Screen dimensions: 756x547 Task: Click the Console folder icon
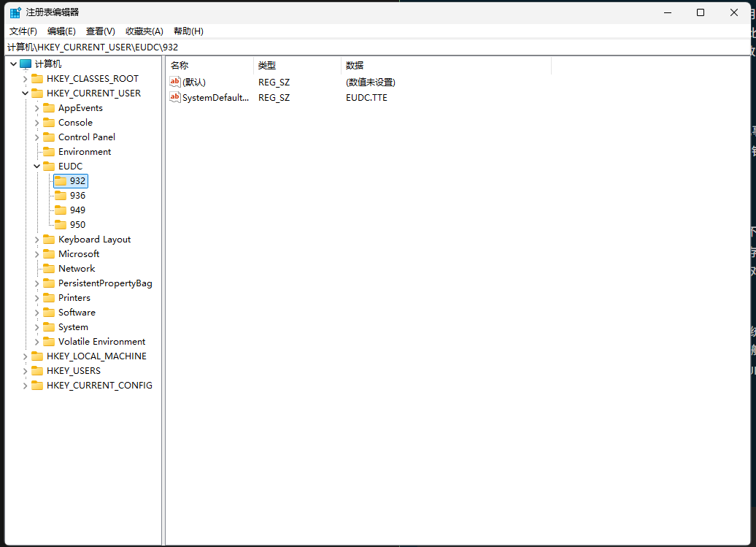[x=49, y=123]
